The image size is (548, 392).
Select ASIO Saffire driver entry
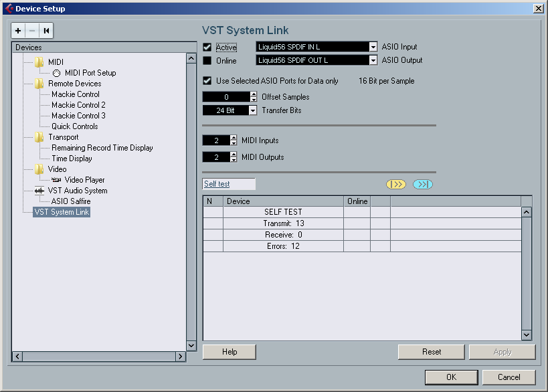click(x=71, y=201)
